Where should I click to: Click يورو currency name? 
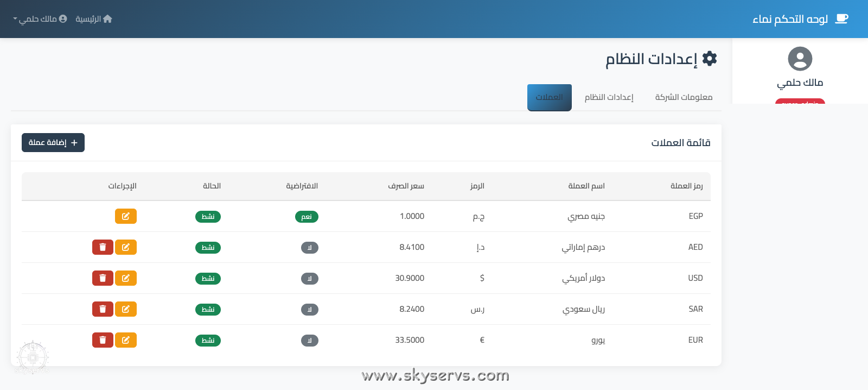point(598,340)
